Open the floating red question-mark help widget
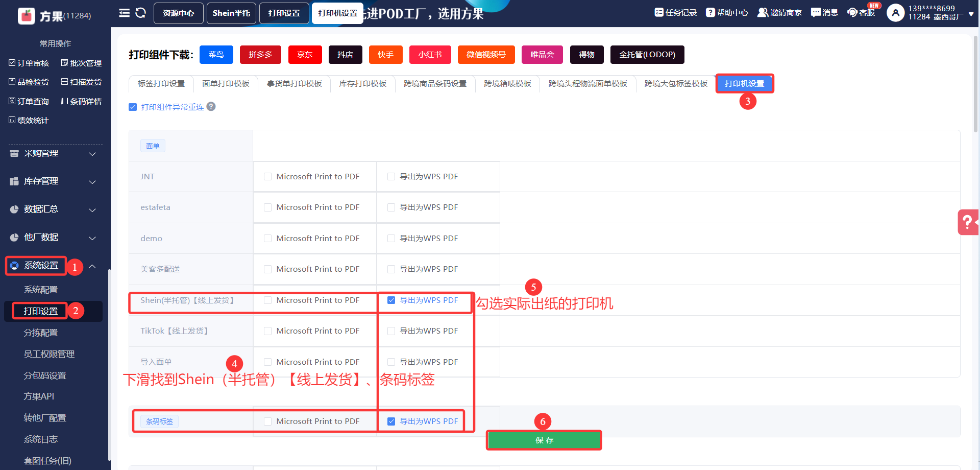The width and height of the screenshot is (980, 470). coord(968,222)
